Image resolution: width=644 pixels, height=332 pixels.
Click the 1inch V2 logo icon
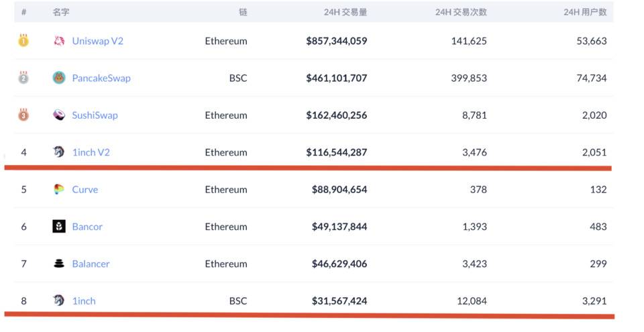(59, 152)
